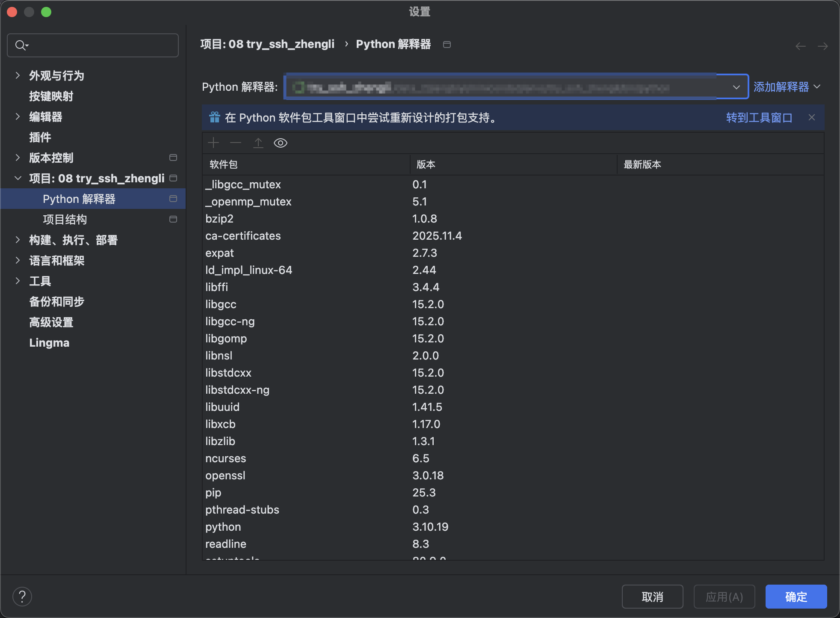
Task: Click the remove package minus icon
Action: (236, 143)
